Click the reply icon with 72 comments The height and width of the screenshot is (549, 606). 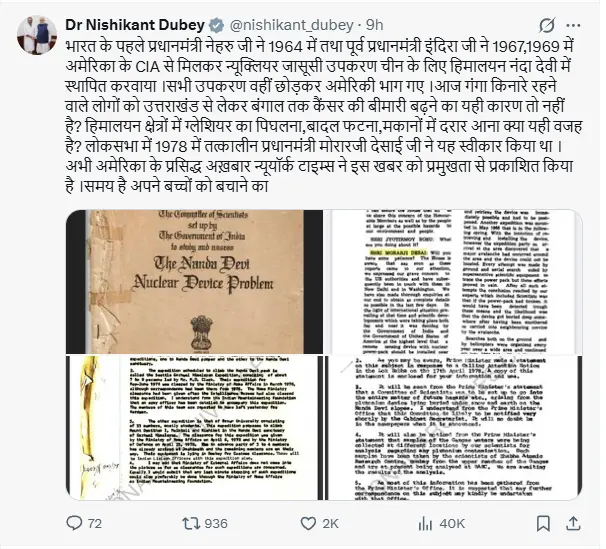pyautogui.click(x=74, y=523)
